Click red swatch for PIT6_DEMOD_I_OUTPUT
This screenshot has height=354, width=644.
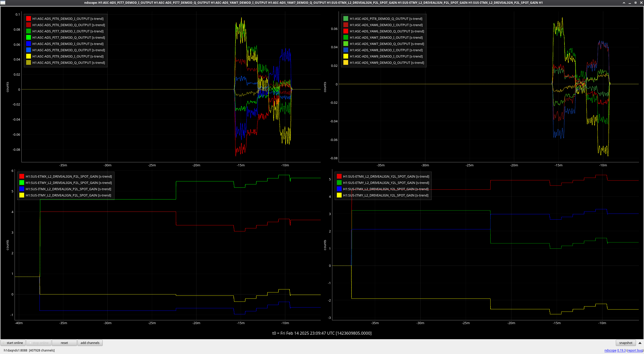click(28, 19)
